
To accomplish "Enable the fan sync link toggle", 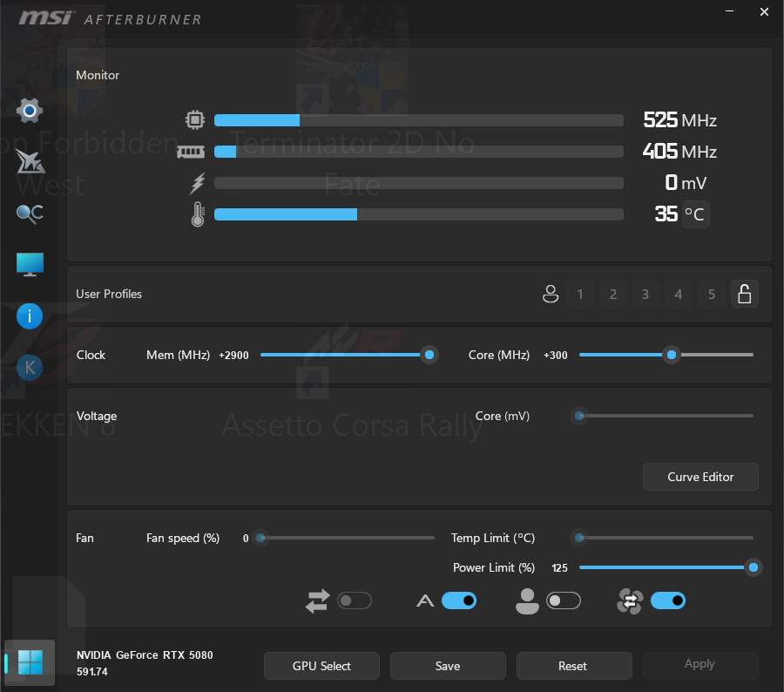I will tap(355, 600).
